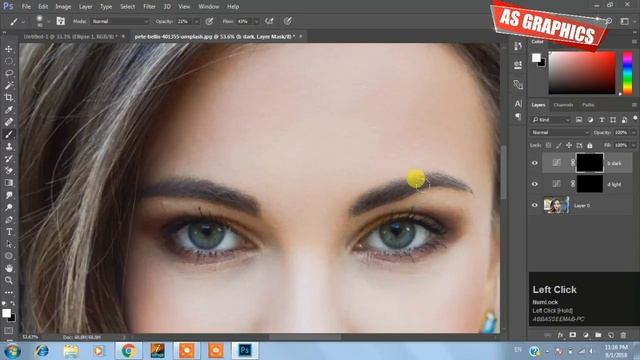Switch to the Channels tab

(x=563, y=105)
